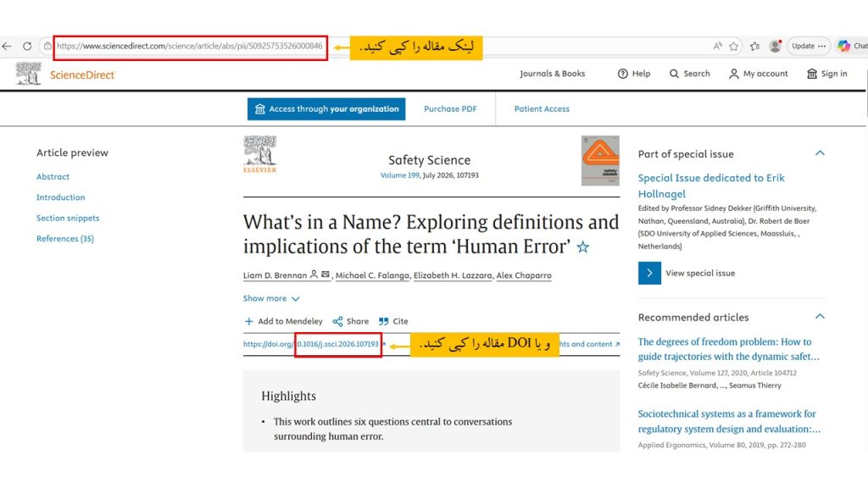
Task: Click author person icon after Liam D. Brennan
Action: [x=314, y=274]
